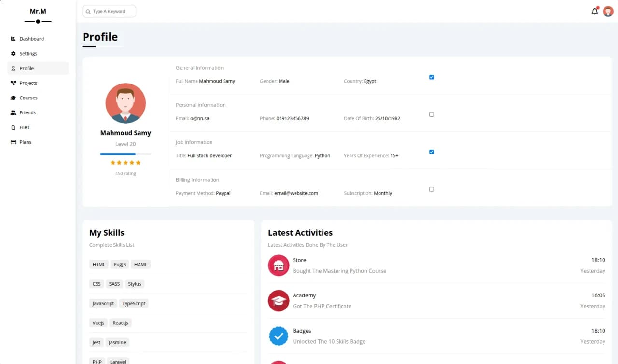Click the Mr.M logo heading
This screenshot has height=364, width=618.
click(x=38, y=11)
